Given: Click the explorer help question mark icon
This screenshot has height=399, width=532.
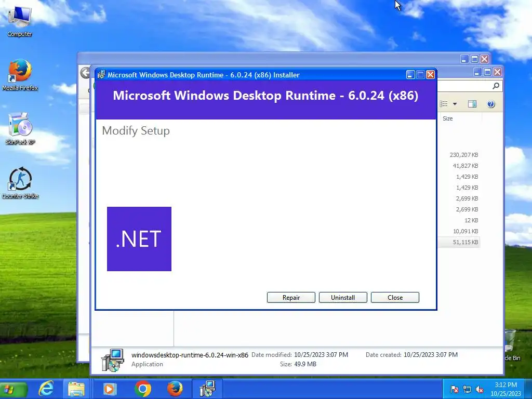Looking at the screenshot, I should (490, 104).
